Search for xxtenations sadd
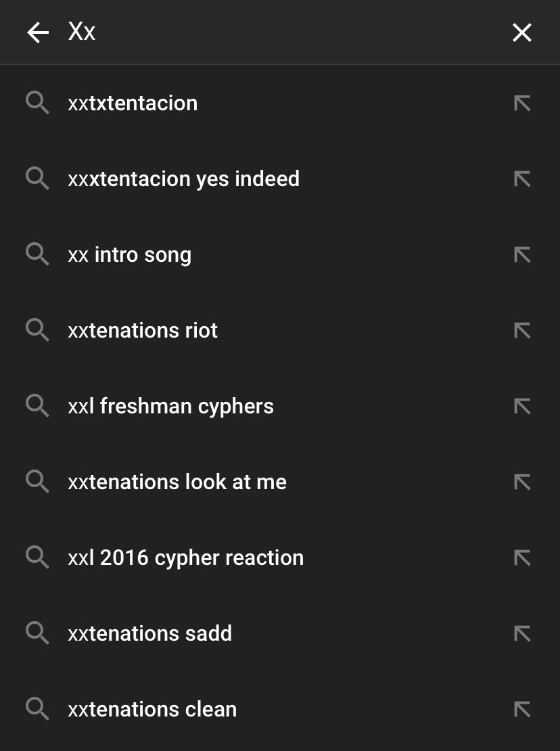Screen dimensions: 560x751 [149, 634]
